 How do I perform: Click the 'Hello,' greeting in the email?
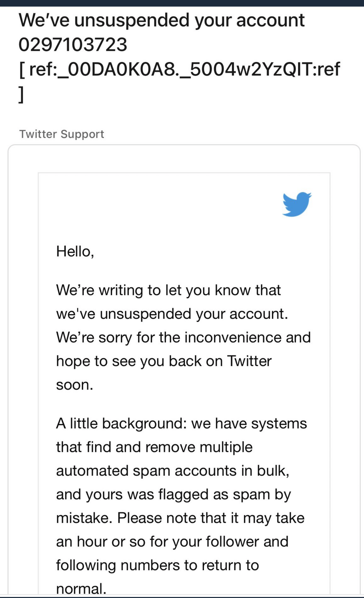(x=75, y=252)
